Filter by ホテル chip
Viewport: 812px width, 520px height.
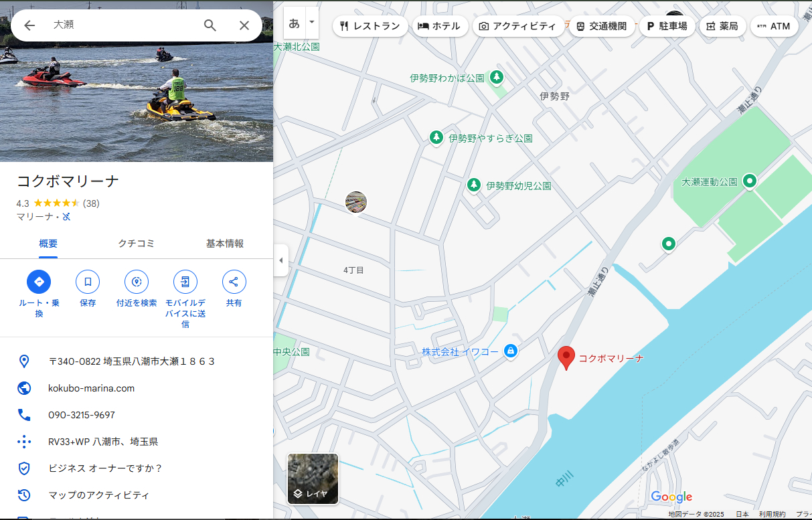tap(439, 26)
